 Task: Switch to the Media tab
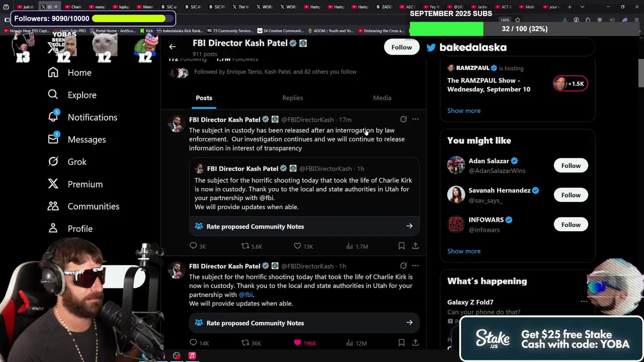382,98
